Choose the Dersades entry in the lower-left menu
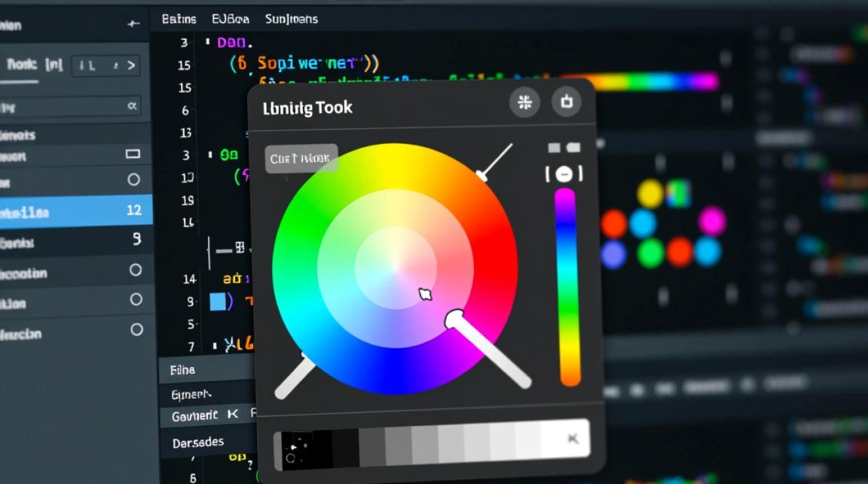This screenshot has height=484, width=868. coord(198,443)
